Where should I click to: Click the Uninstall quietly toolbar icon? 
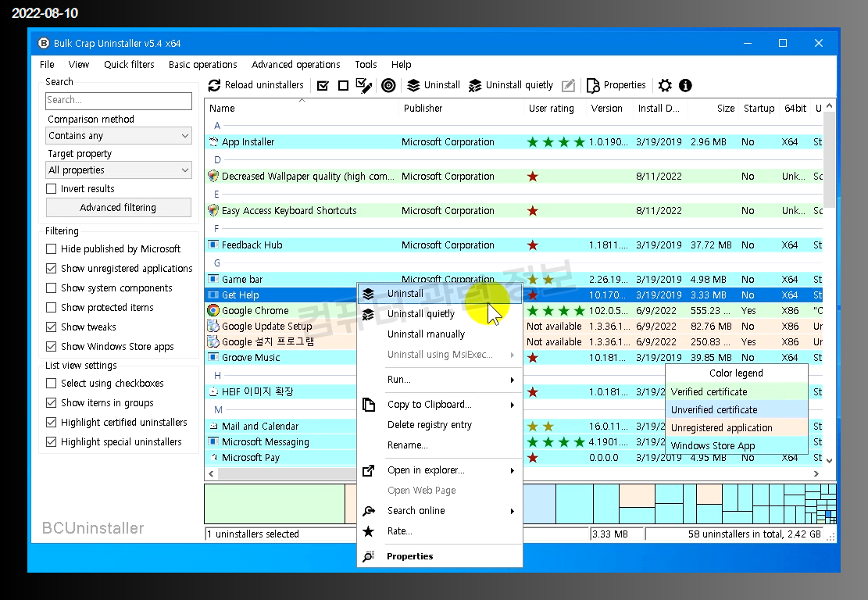[475, 85]
